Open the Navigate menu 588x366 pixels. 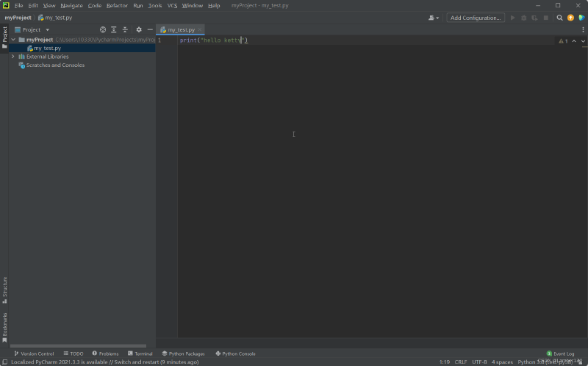pos(71,6)
